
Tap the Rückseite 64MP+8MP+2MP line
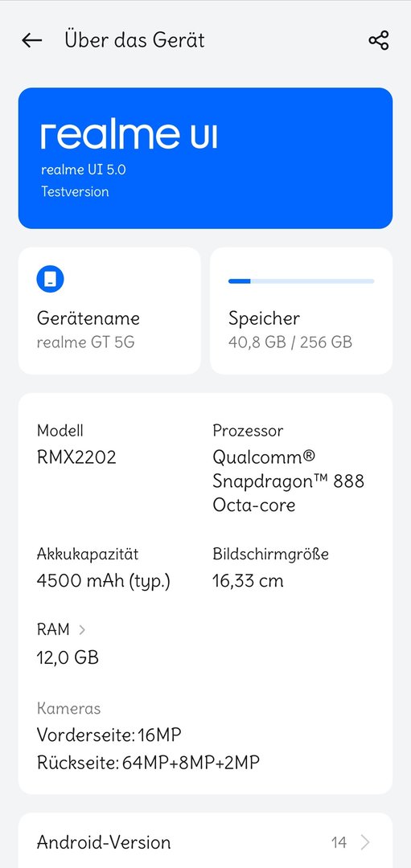[148, 763]
